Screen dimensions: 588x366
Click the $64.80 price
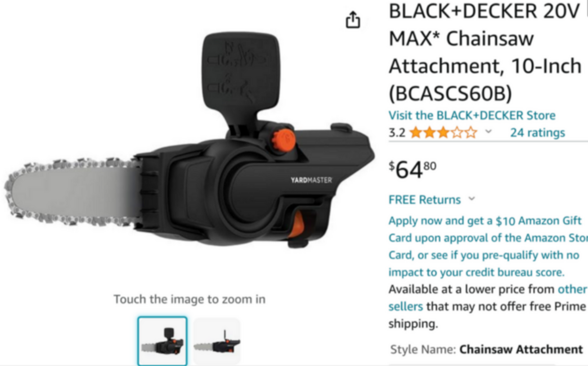point(413,170)
